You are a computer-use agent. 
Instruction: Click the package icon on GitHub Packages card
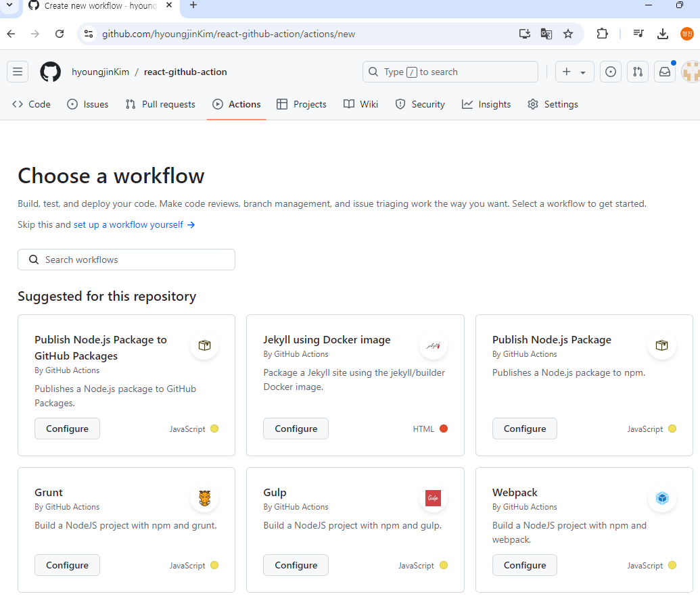coord(204,345)
